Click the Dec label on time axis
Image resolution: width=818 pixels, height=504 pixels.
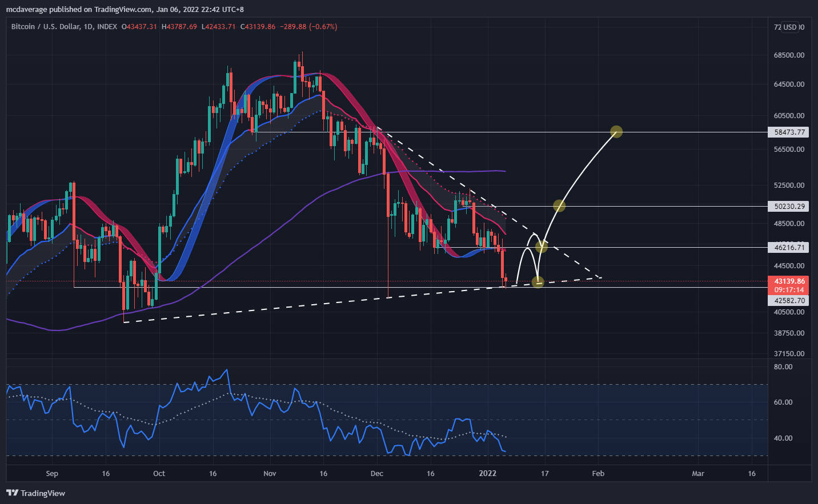pos(376,474)
